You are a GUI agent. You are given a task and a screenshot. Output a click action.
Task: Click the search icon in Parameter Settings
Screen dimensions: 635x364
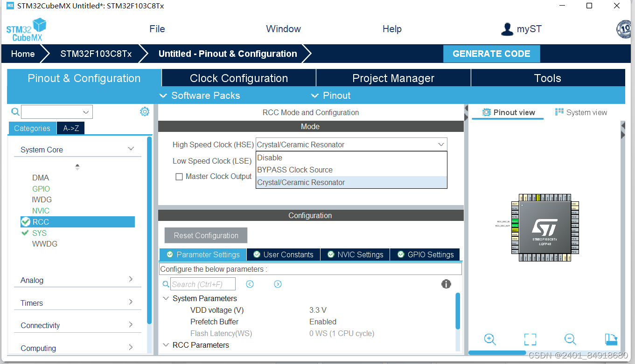click(x=166, y=284)
